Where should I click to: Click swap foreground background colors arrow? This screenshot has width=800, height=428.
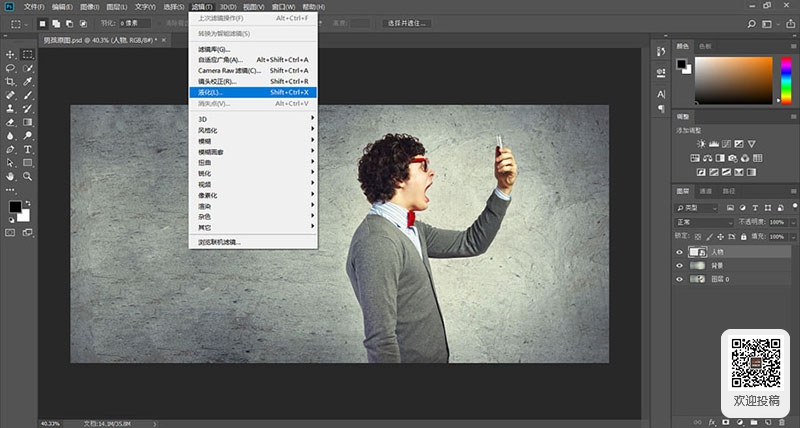[28, 203]
